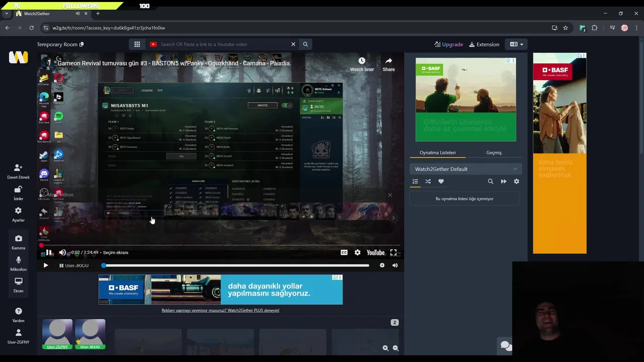Click the Watch2Gether logo
This screenshot has width=644, height=362.
coord(18,57)
